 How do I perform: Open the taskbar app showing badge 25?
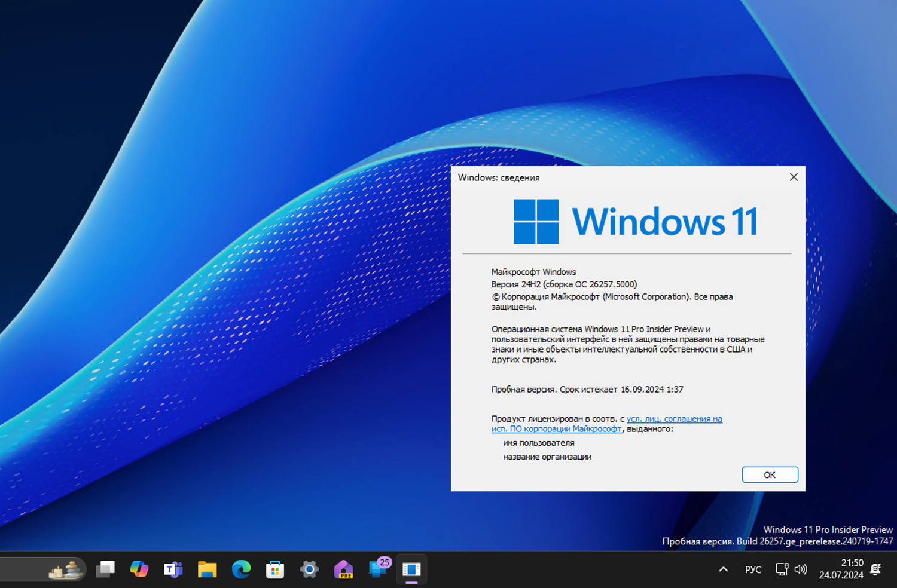[x=379, y=568]
